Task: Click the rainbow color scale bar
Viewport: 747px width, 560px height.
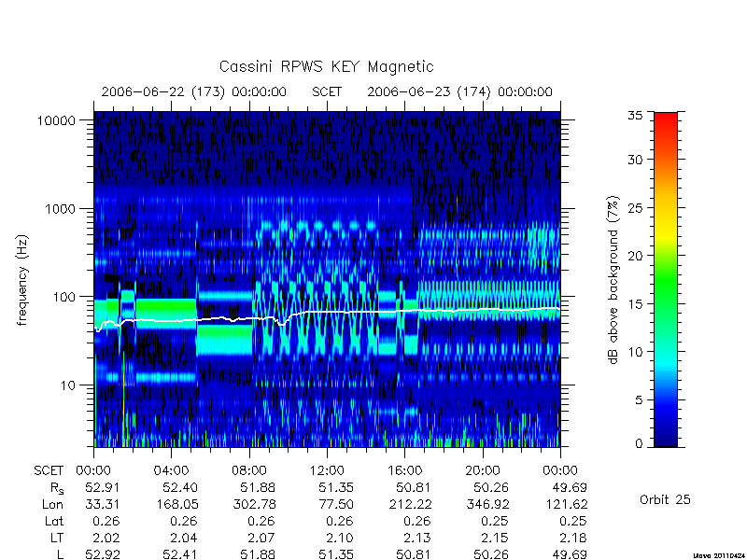Action: coord(666,279)
